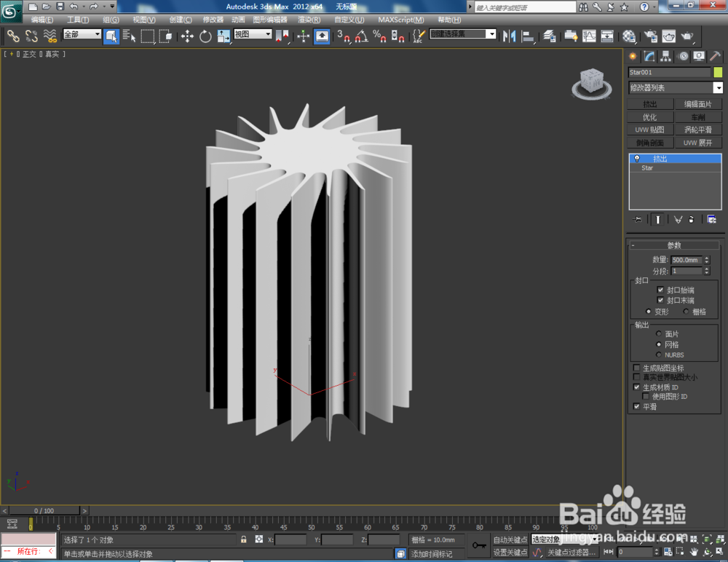Collapse the 参数 rollout header
Screen dimensions: 728x562
point(673,245)
